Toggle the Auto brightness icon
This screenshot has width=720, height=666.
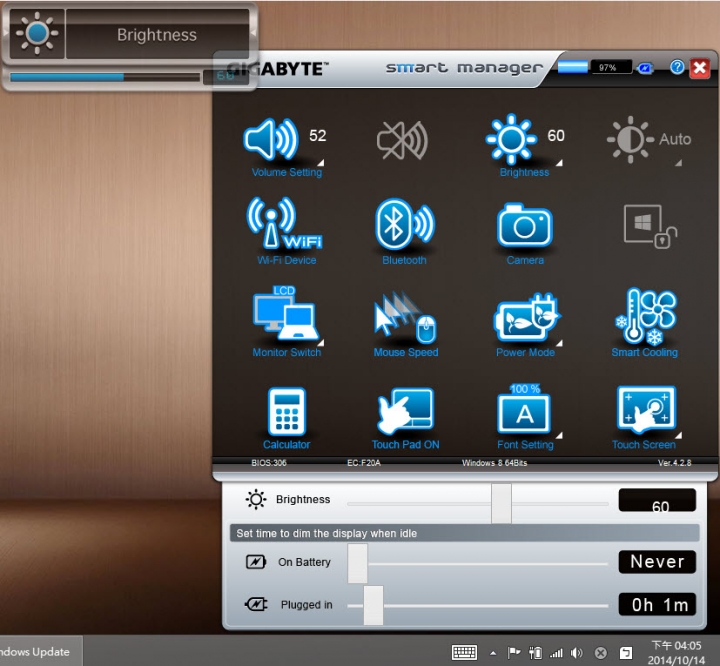click(630, 139)
